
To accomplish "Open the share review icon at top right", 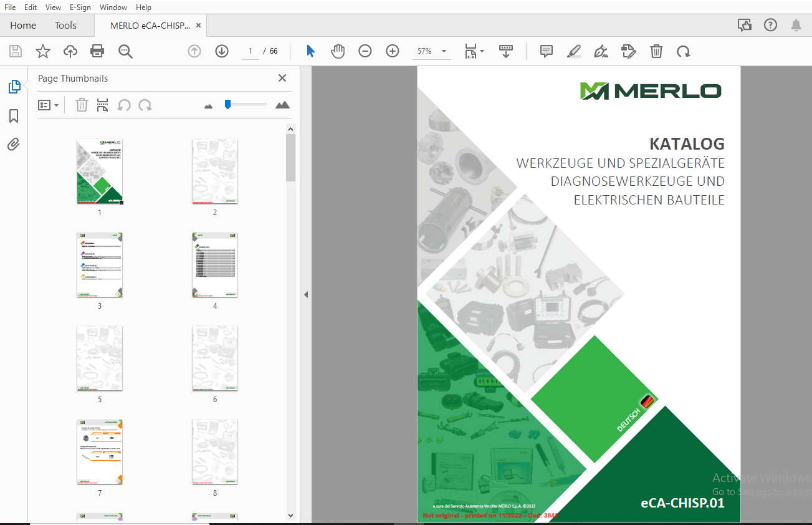I will point(744,25).
